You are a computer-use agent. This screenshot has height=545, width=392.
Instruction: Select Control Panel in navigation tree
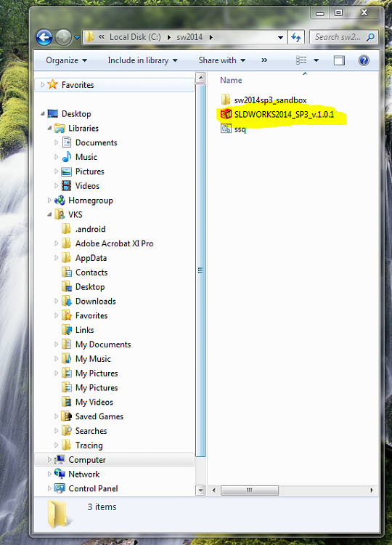click(93, 488)
